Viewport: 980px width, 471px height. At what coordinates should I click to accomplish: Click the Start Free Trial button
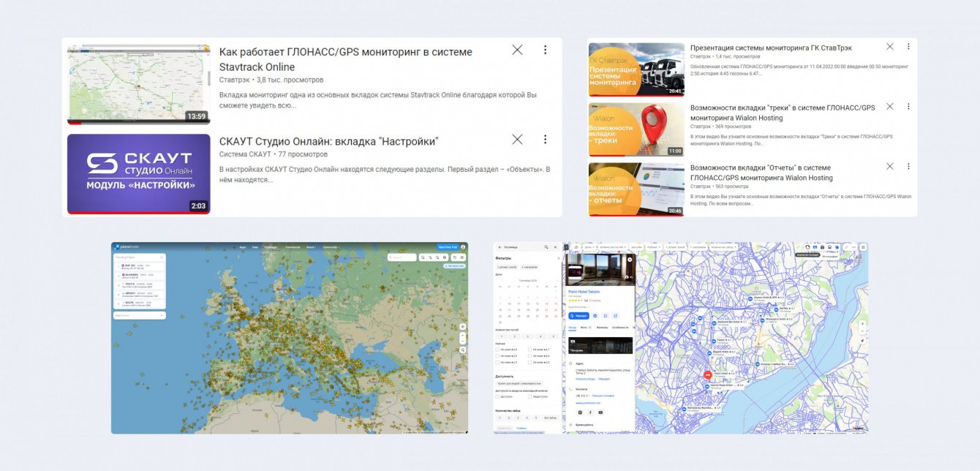coord(448,247)
